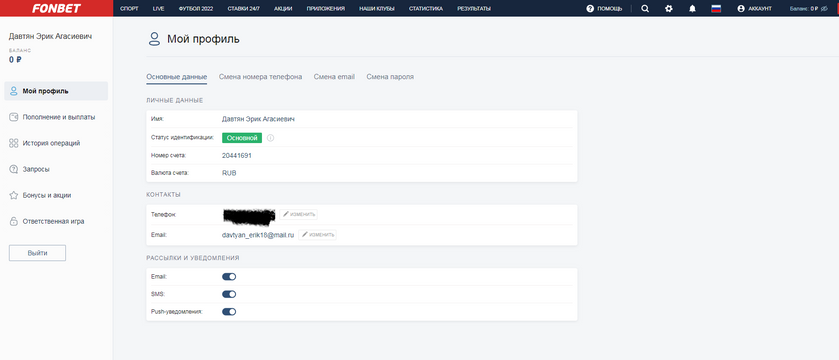This screenshot has width=839, height=360.
Task: Click the account person icon
Action: (x=741, y=9)
